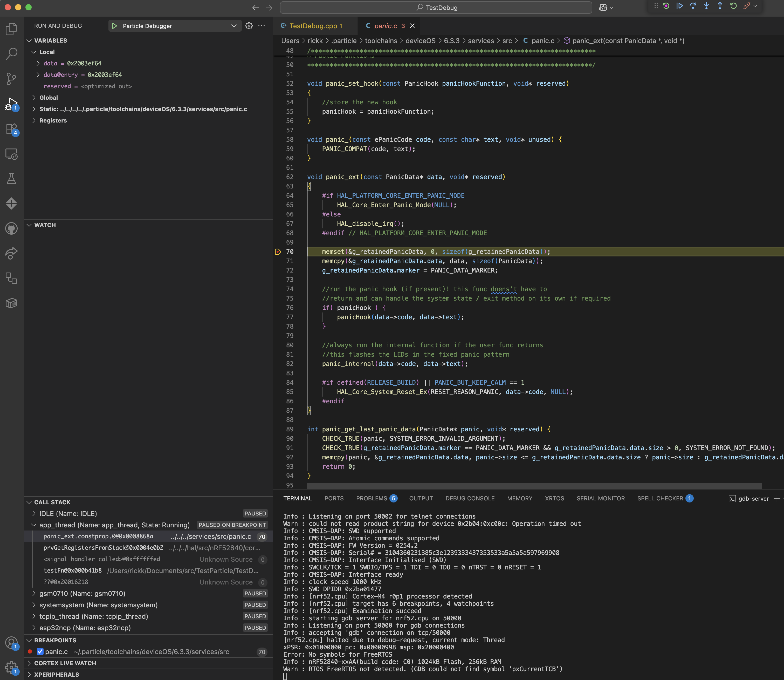Click the Step Into debug icon
The image size is (784, 680).
(706, 6)
